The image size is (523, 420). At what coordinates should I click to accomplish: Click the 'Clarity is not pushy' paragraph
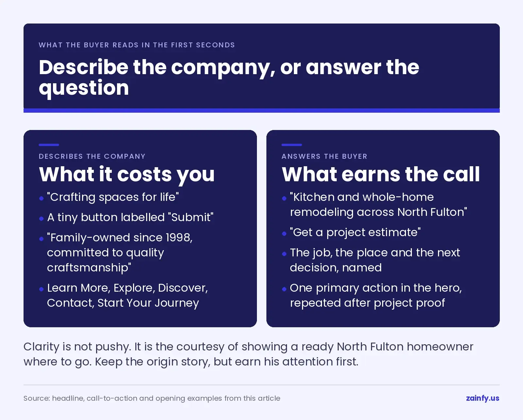click(248, 354)
